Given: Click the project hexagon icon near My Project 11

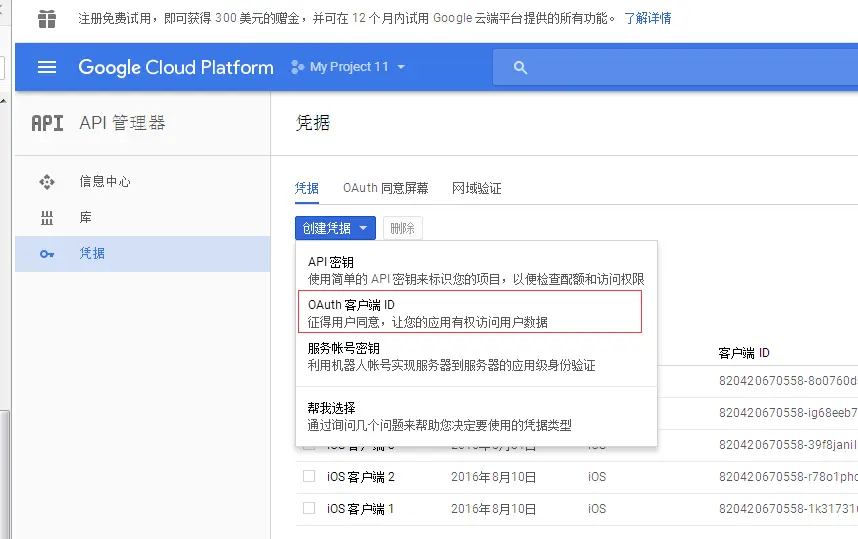Looking at the screenshot, I should (x=297, y=67).
